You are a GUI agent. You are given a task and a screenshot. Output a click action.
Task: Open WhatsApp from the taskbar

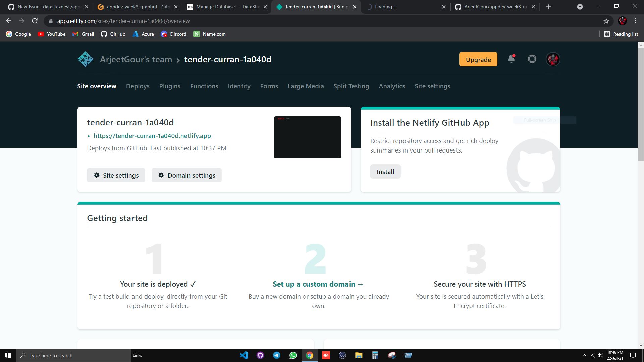click(293, 355)
